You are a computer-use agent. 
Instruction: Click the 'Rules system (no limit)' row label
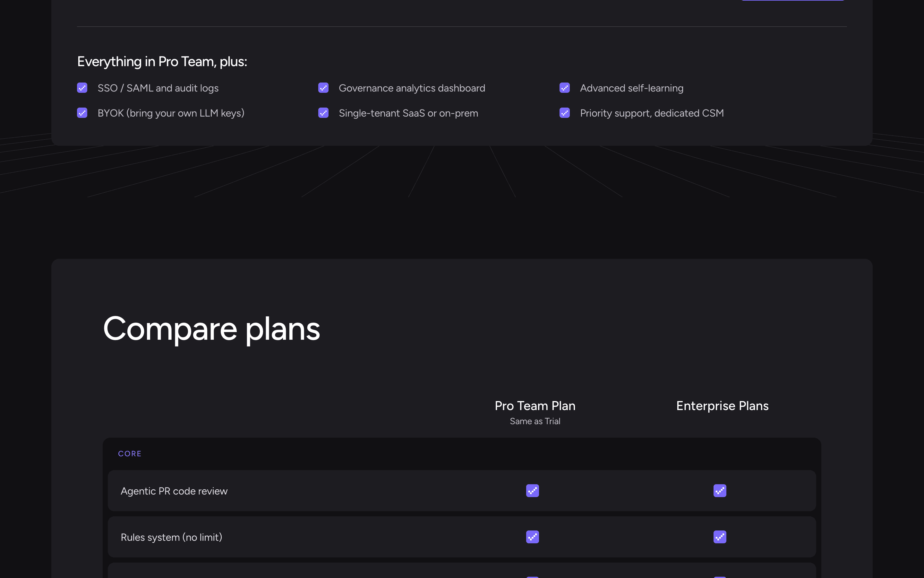coord(171,538)
